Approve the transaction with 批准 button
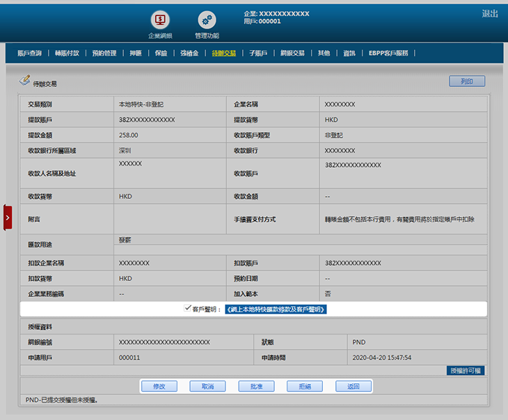508x420 pixels. (256, 386)
